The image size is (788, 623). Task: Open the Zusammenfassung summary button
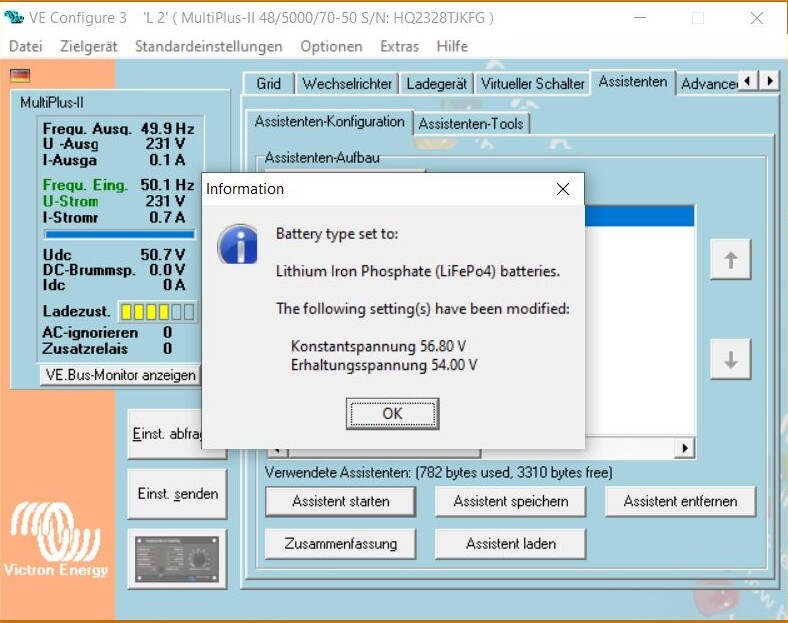click(x=341, y=544)
